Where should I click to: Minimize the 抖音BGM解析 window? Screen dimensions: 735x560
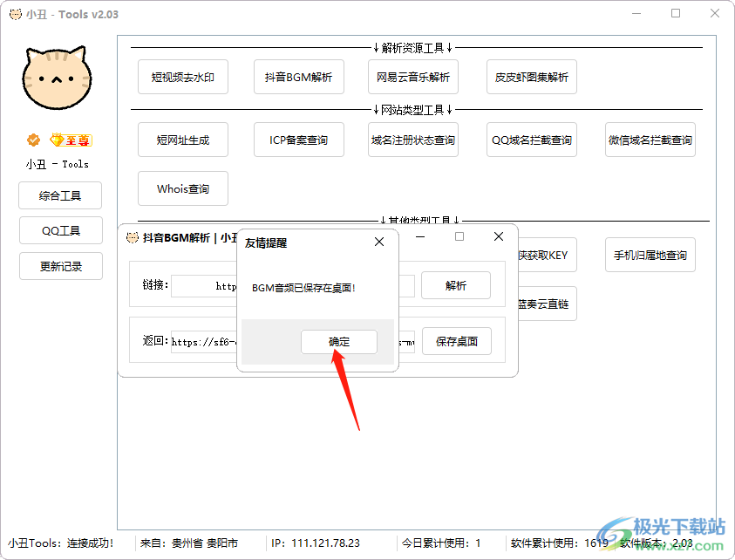420,237
